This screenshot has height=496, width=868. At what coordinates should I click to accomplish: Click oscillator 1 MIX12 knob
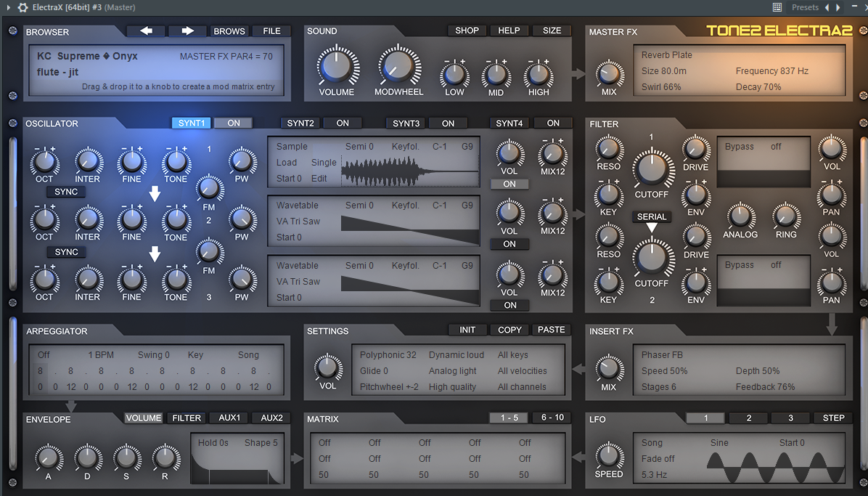click(552, 155)
